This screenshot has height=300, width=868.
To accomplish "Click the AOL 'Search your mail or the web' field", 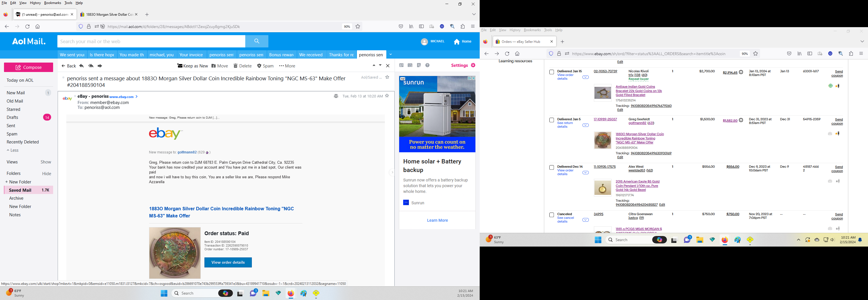I will pyautogui.click(x=151, y=41).
